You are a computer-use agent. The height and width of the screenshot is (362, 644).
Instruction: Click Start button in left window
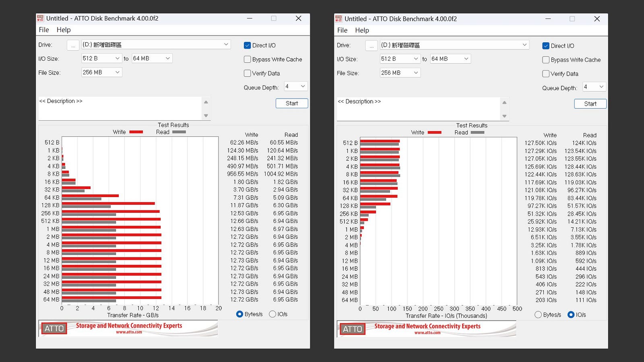292,103
